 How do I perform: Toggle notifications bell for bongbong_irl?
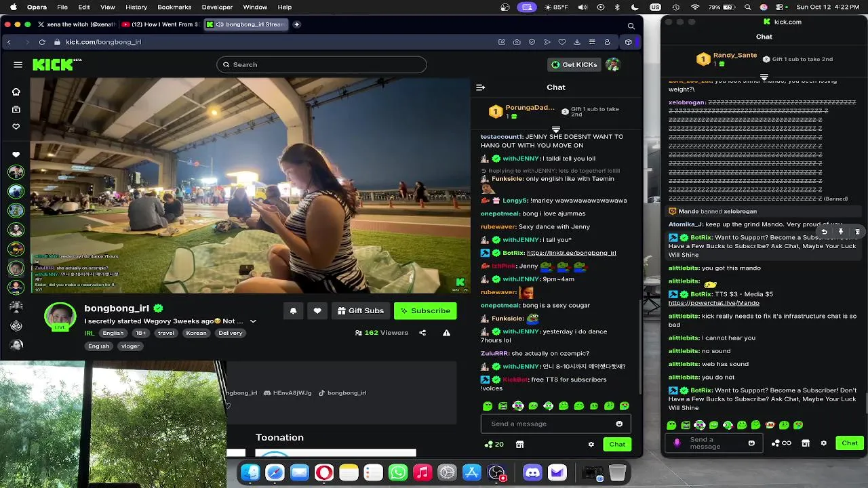click(293, 310)
